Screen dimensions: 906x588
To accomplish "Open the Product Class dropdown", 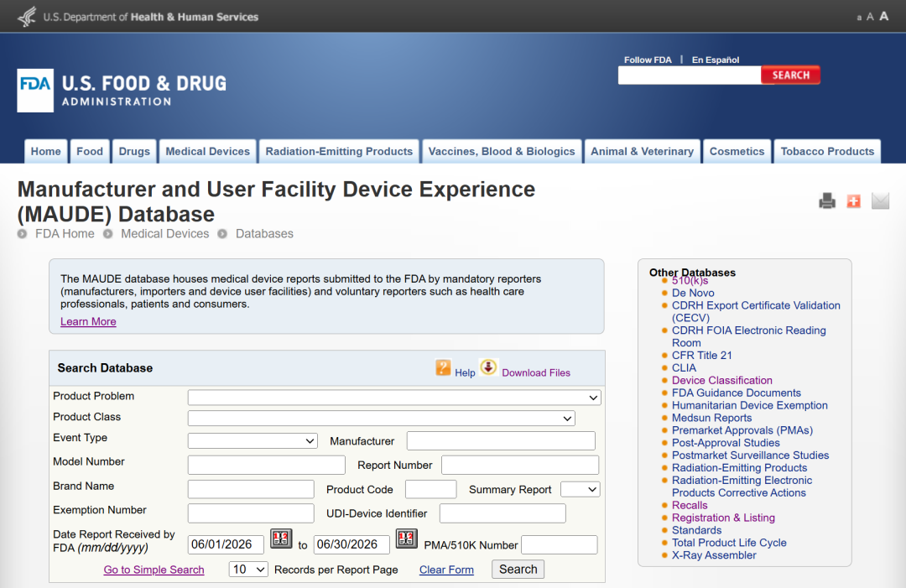I will [x=382, y=419].
